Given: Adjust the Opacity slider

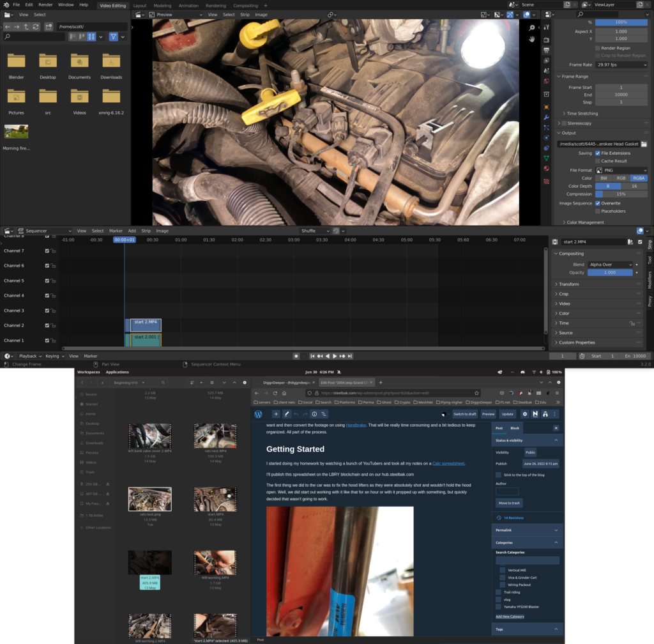Looking at the screenshot, I should 610,272.
